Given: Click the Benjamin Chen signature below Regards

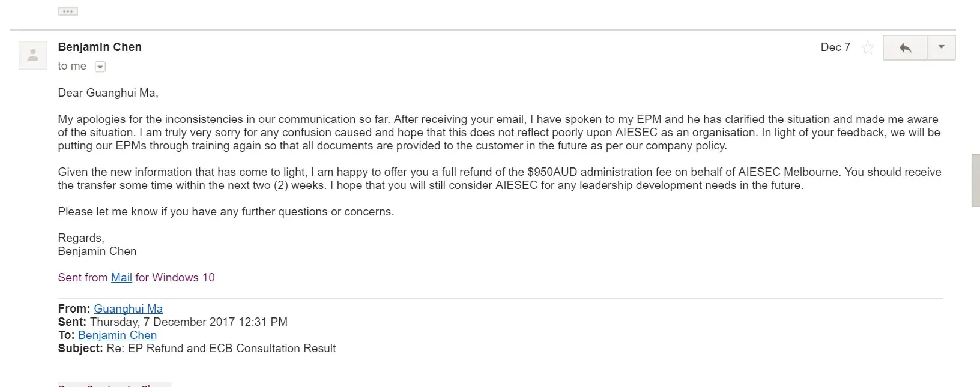Looking at the screenshot, I should coord(97,251).
